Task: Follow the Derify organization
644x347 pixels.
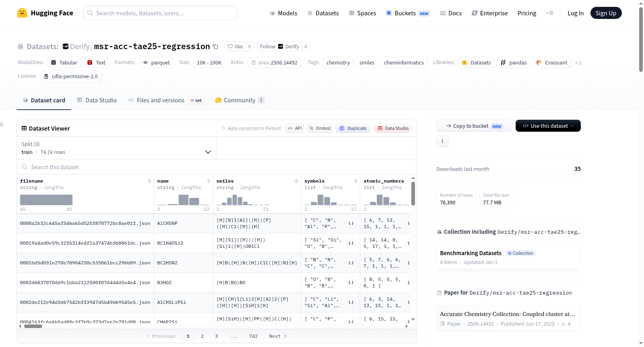Action: tap(279, 46)
